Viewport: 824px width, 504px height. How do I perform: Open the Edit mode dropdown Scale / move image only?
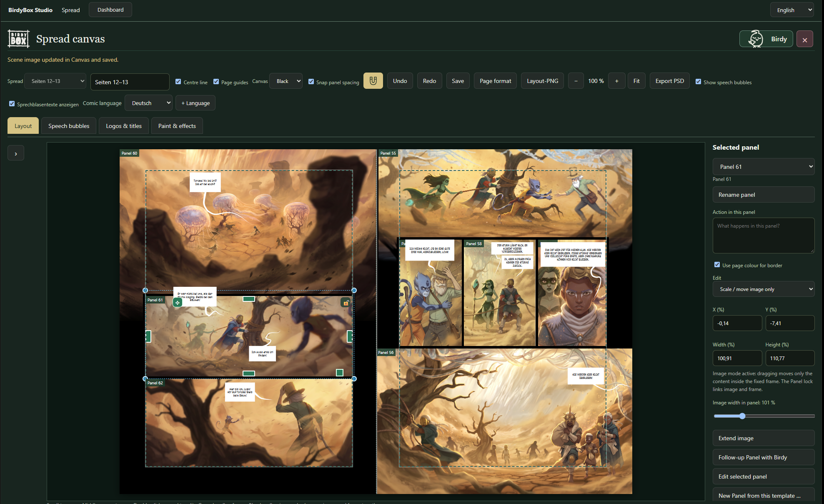click(x=764, y=289)
